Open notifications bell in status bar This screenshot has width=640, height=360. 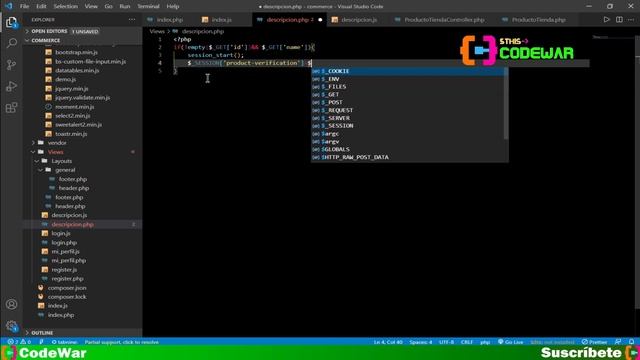point(631,342)
